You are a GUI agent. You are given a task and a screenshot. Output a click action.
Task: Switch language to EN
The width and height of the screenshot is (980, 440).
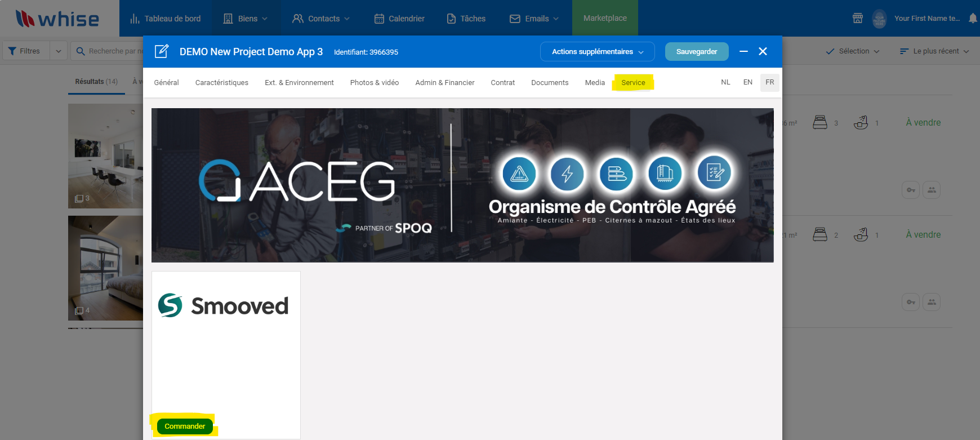748,82
